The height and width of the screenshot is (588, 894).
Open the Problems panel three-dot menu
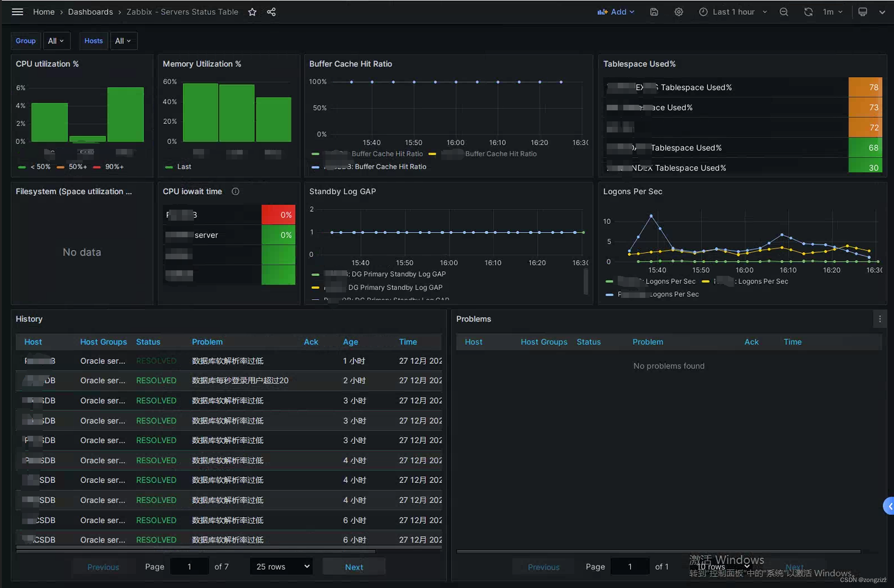click(880, 319)
